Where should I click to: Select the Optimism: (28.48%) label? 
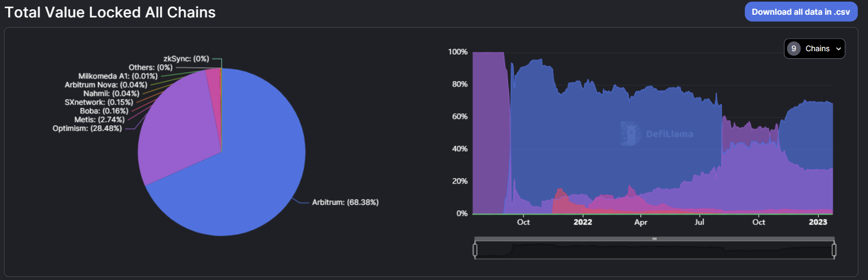[87, 129]
